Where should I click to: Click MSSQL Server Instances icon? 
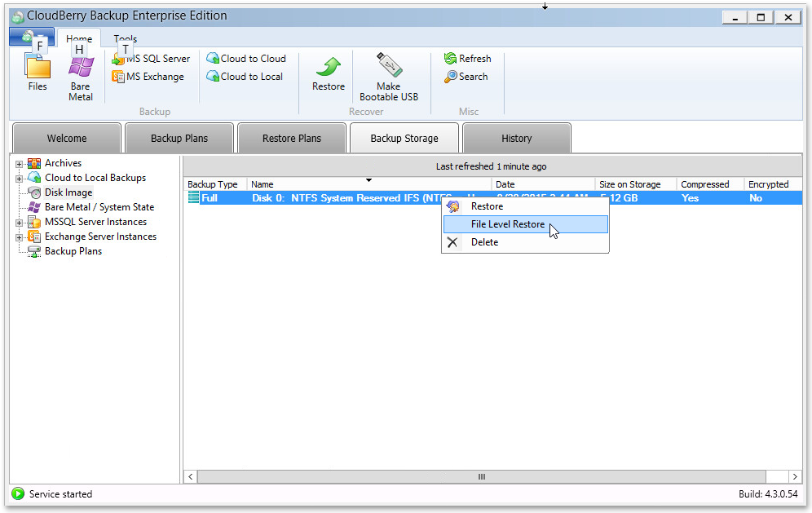pos(34,223)
